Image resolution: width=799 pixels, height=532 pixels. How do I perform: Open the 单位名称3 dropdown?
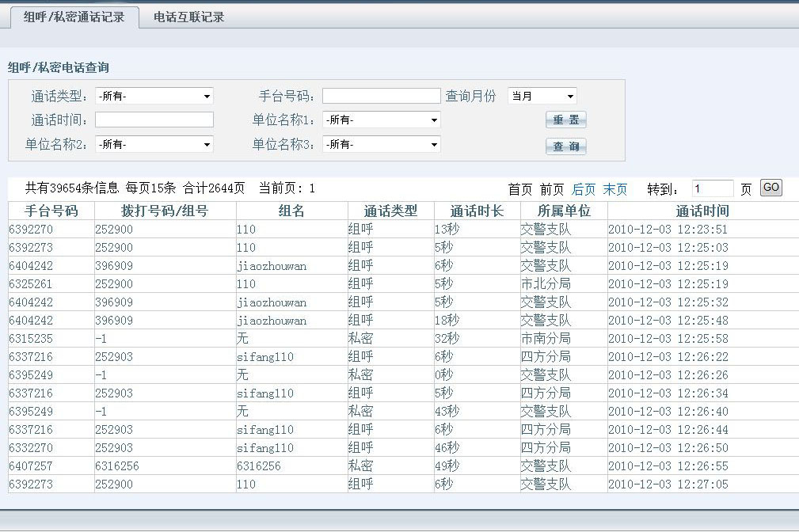[382, 144]
